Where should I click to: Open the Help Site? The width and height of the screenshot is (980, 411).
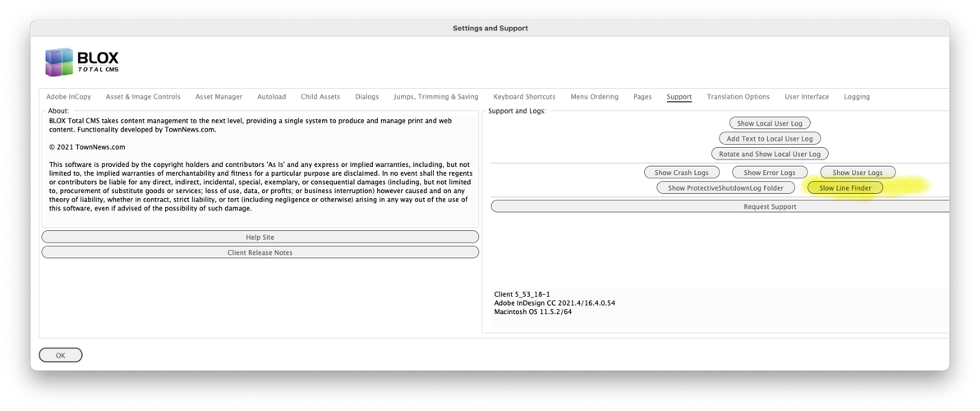(x=260, y=237)
